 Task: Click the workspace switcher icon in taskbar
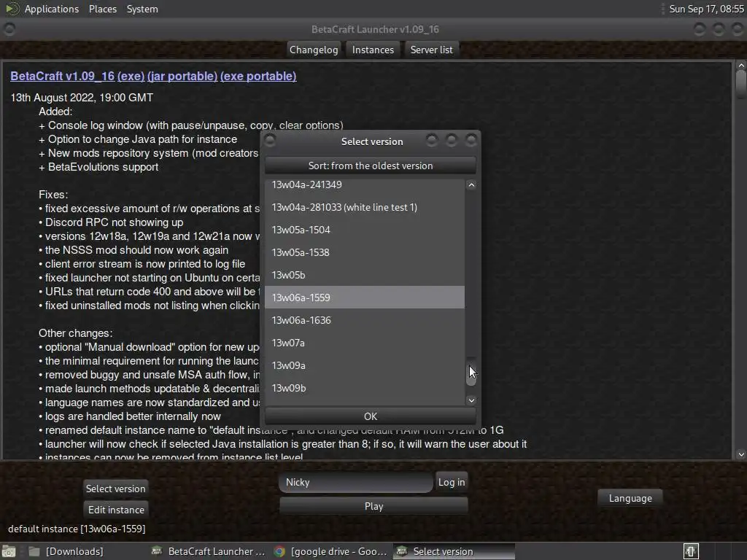click(691, 551)
